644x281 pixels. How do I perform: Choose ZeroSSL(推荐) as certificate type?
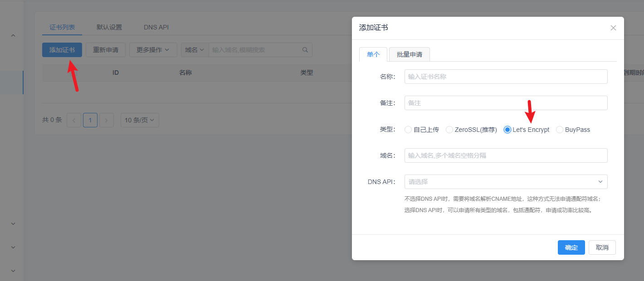click(449, 130)
